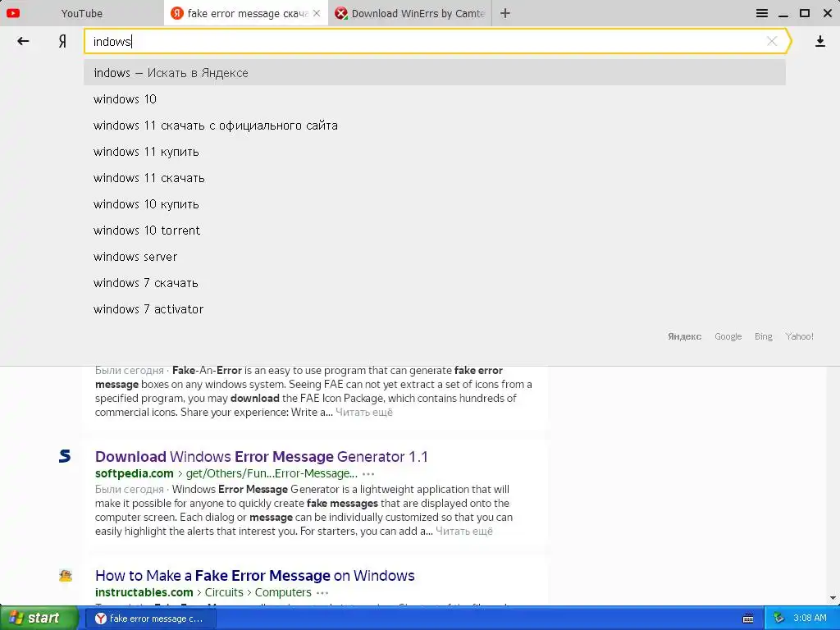Open the browser hamburger menu
The width and height of the screenshot is (840, 630).
tap(762, 13)
